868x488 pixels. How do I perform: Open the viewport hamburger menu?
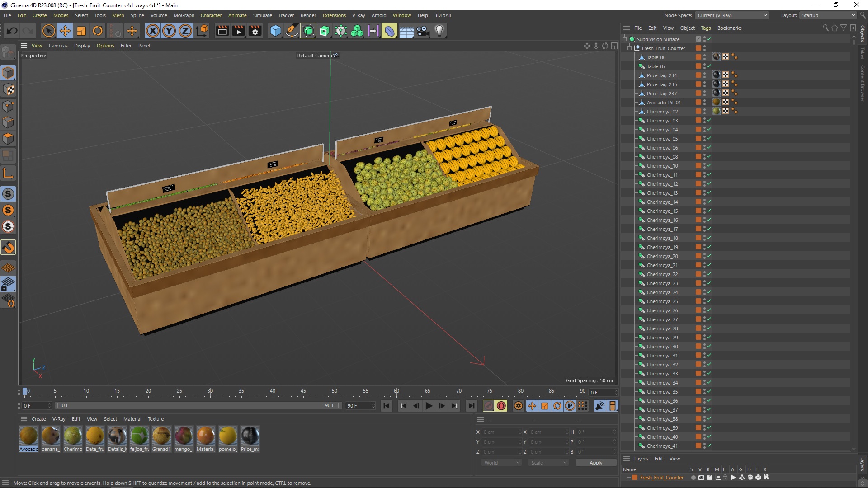coord(24,46)
